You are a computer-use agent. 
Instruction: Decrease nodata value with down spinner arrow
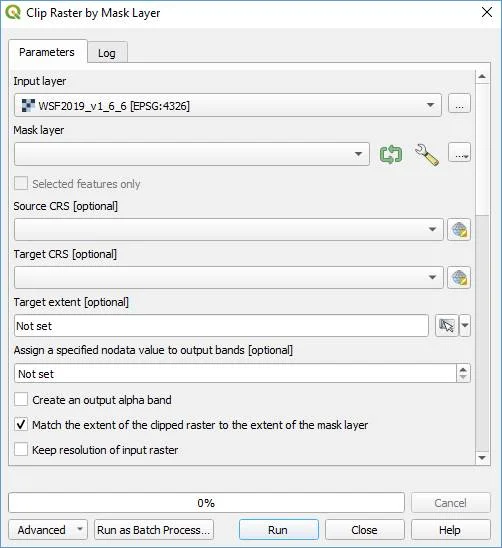tap(463, 377)
